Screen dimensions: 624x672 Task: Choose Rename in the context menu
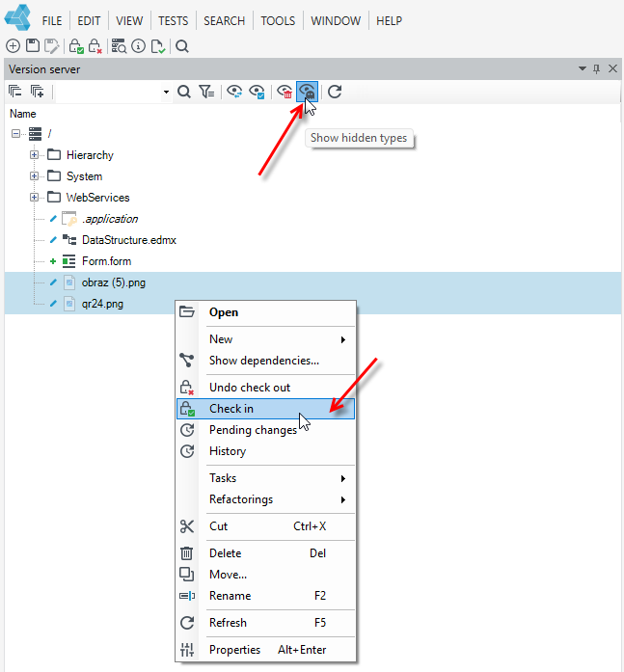[x=266, y=596]
